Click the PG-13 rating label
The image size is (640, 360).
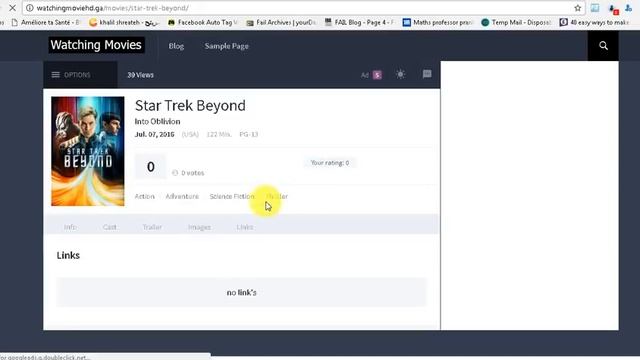coord(249,134)
